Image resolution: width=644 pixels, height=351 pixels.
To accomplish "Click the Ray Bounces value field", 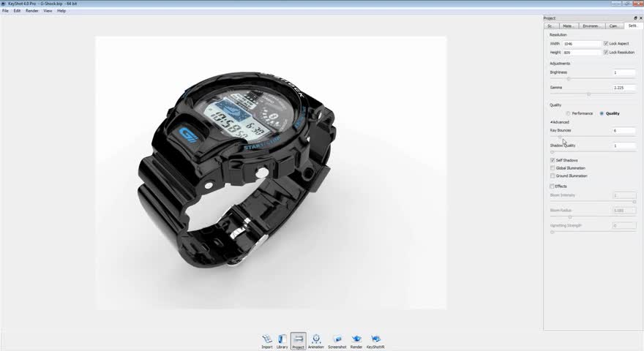I will point(624,131).
